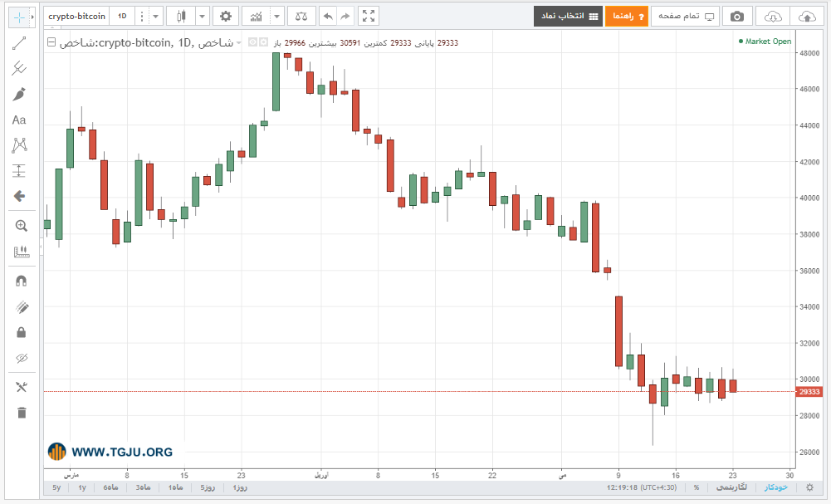
Task: Open the راهنما help button
Action: click(627, 17)
